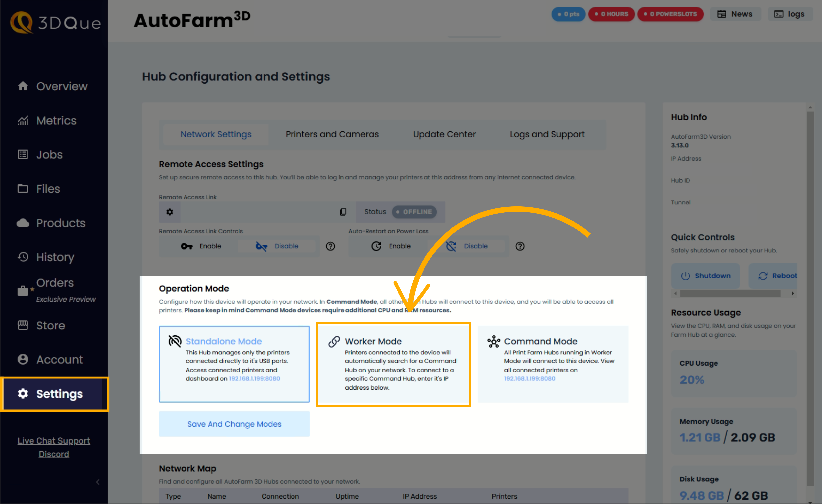Click the settings gear icon in Remote Access

click(171, 212)
